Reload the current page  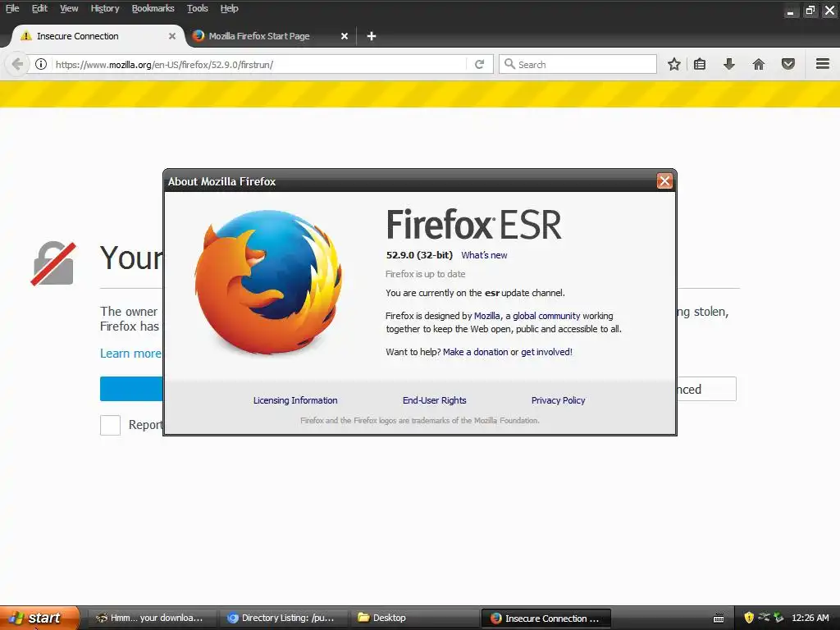click(479, 64)
